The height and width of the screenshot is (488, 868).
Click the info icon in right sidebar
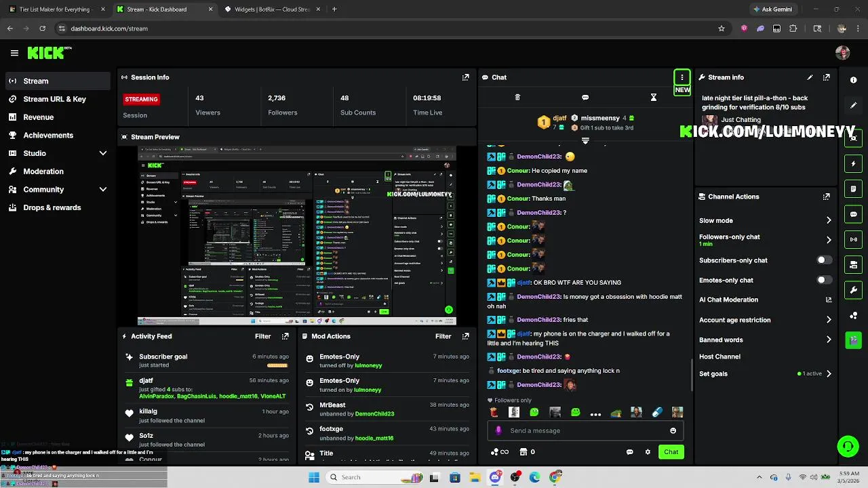(853, 80)
